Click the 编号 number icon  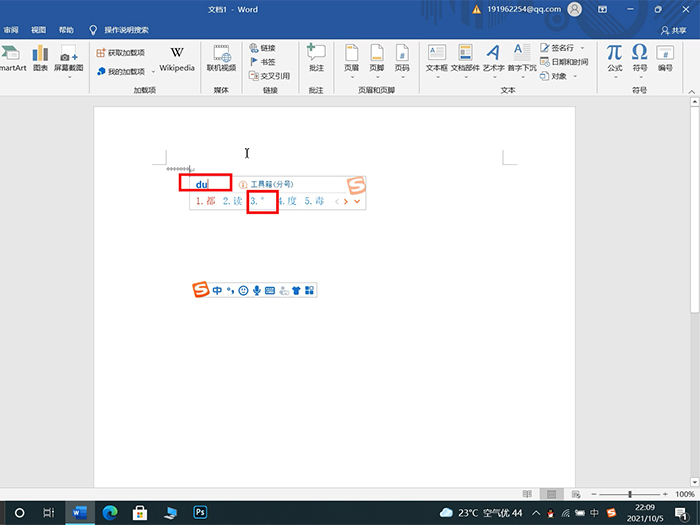(x=665, y=58)
